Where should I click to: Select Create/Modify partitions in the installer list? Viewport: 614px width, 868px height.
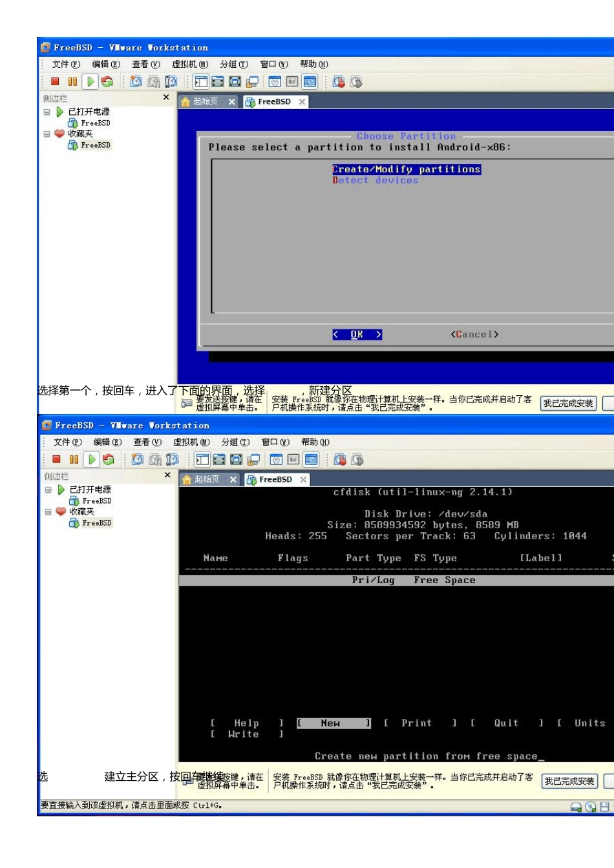[407, 169]
